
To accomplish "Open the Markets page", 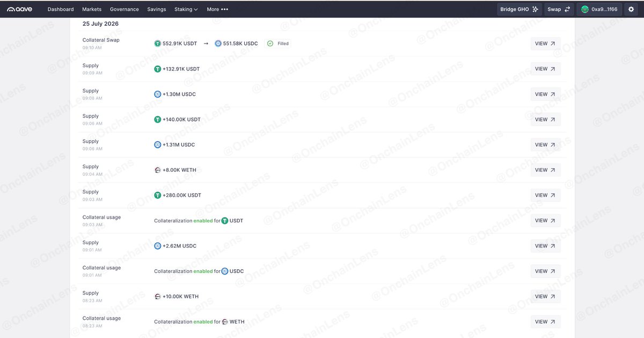I will [x=92, y=9].
